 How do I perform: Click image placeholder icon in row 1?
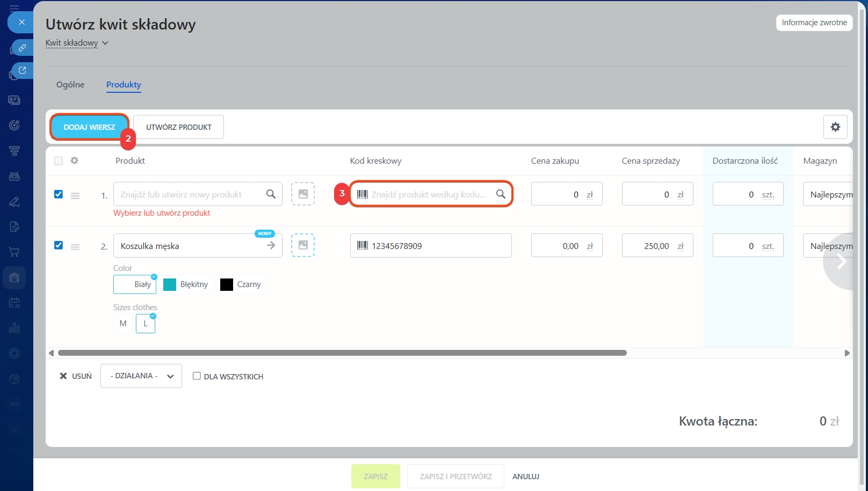point(303,194)
